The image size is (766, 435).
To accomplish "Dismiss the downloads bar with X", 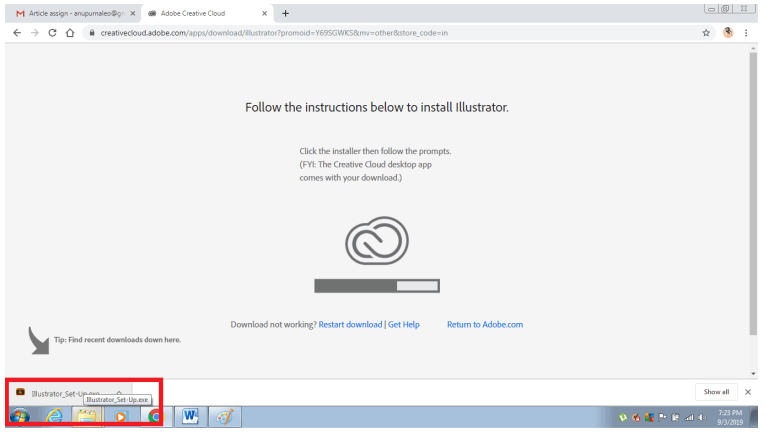I will tap(747, 392).
